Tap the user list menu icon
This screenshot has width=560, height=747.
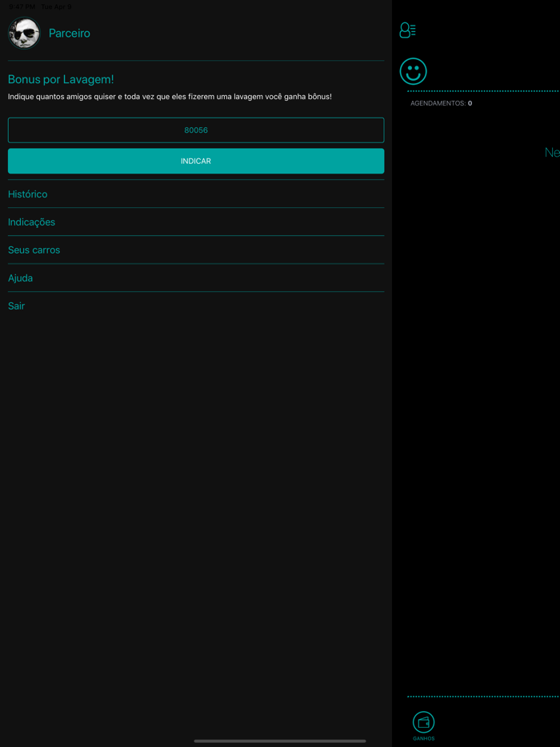(x=407, y=30)
